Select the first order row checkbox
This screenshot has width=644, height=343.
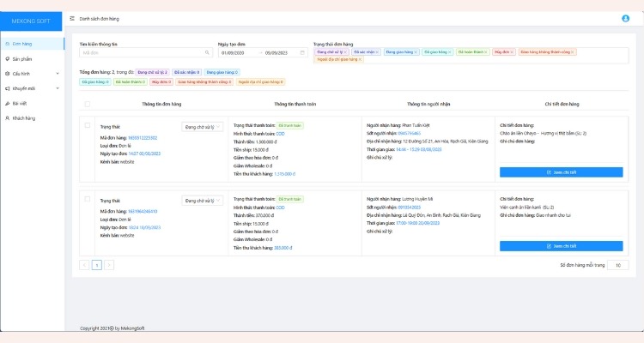coord(87,126)
